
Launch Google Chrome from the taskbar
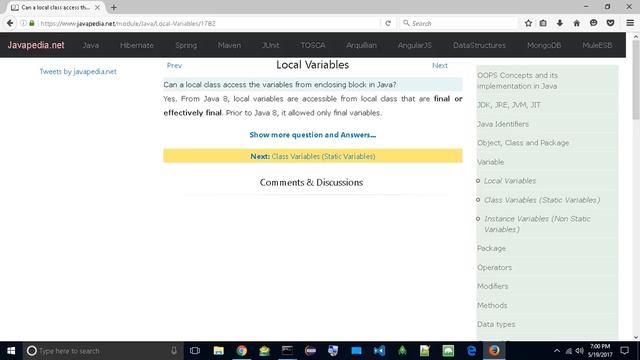[x=241, y=351]
